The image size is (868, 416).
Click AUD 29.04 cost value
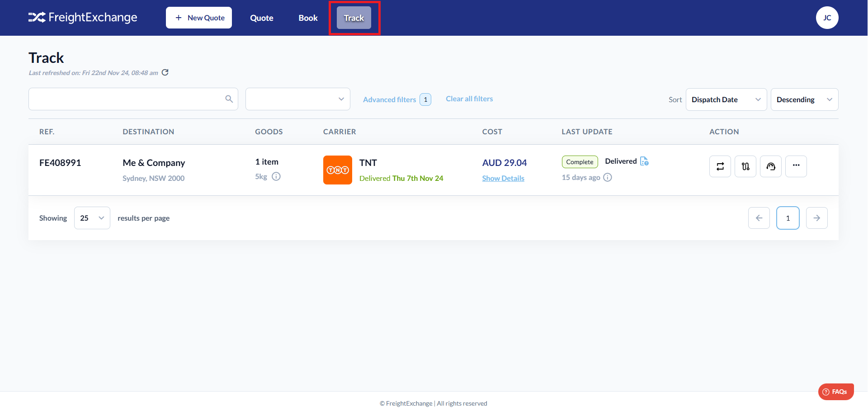[505, 163]
